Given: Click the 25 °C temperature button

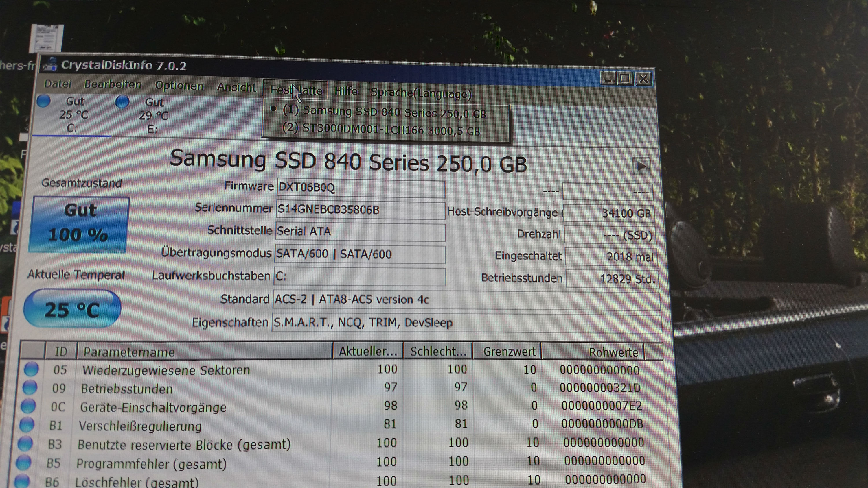Looking at the screenshot, I should [x=72, y=308].
